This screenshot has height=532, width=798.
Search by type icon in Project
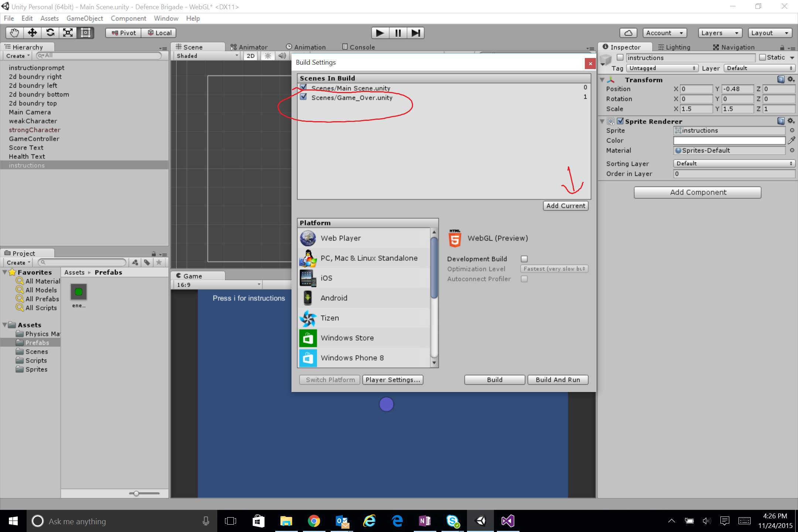coord(135,262)
